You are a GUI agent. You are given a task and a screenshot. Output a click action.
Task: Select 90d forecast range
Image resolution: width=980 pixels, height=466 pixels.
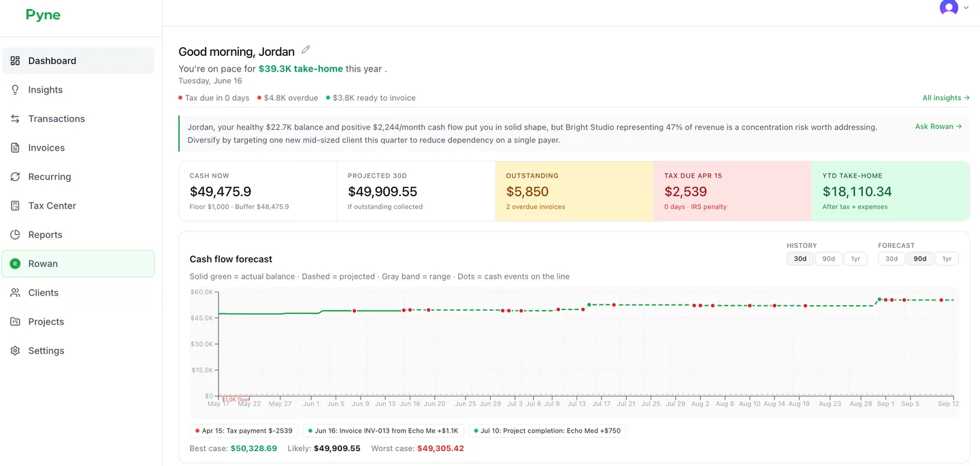[919, 259]
